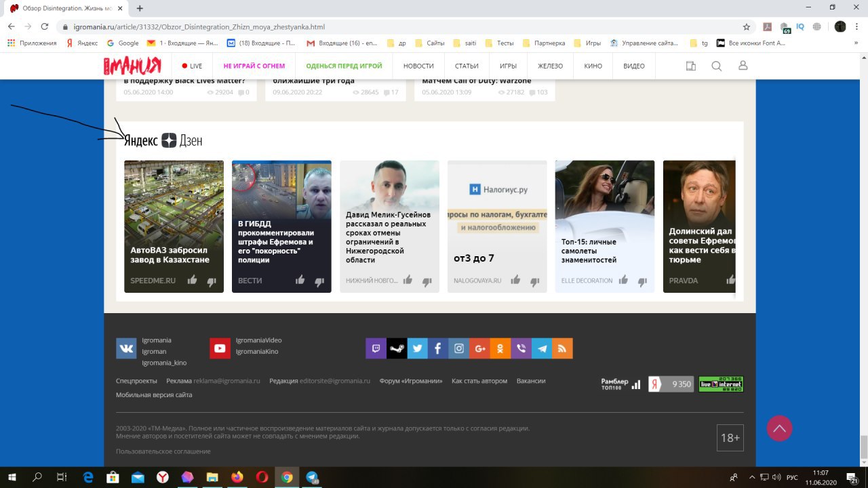Open Пользовательское соглашение link
The width and height of the screenshot is (868, 488).
pos(163,451)
